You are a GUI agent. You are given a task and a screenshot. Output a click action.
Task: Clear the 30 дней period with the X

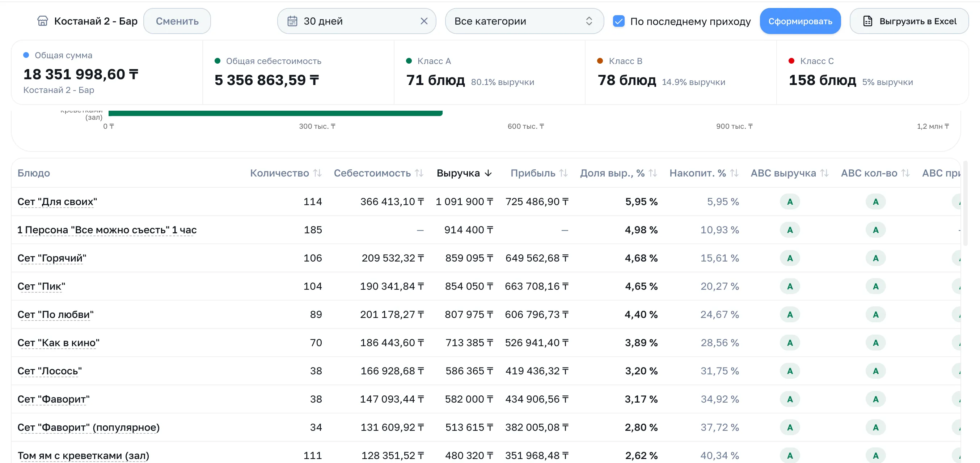pyautogui.click(x=424, y=21)
